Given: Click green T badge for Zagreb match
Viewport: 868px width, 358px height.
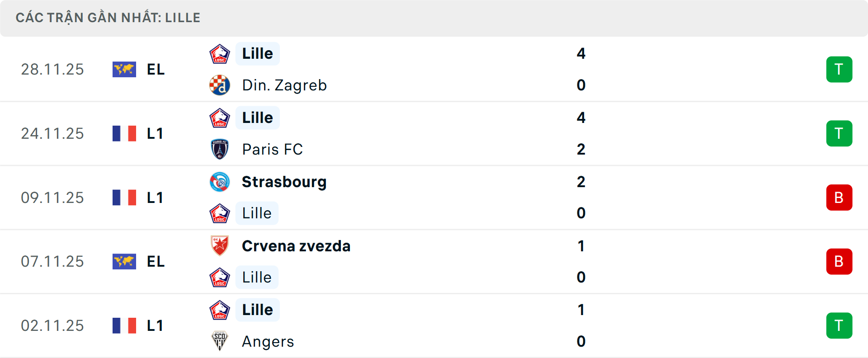Looking at the screenshot, I should tap(839, 70).
